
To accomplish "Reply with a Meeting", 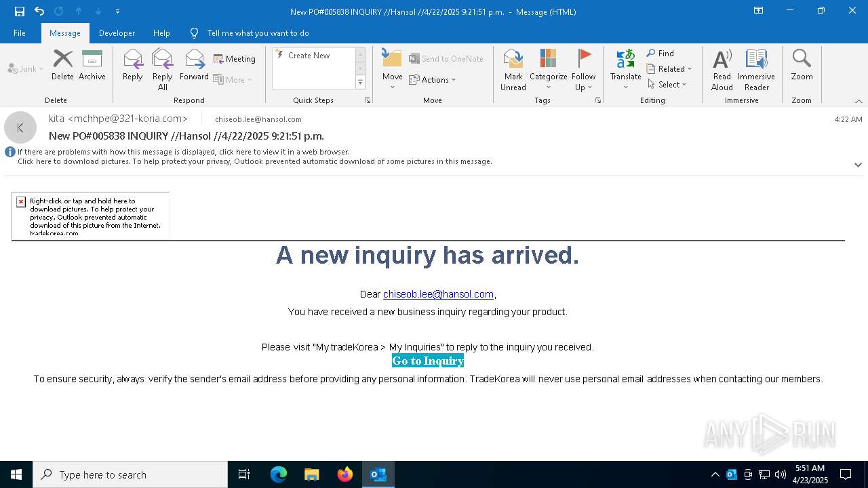I will click(x=235, y=59).
